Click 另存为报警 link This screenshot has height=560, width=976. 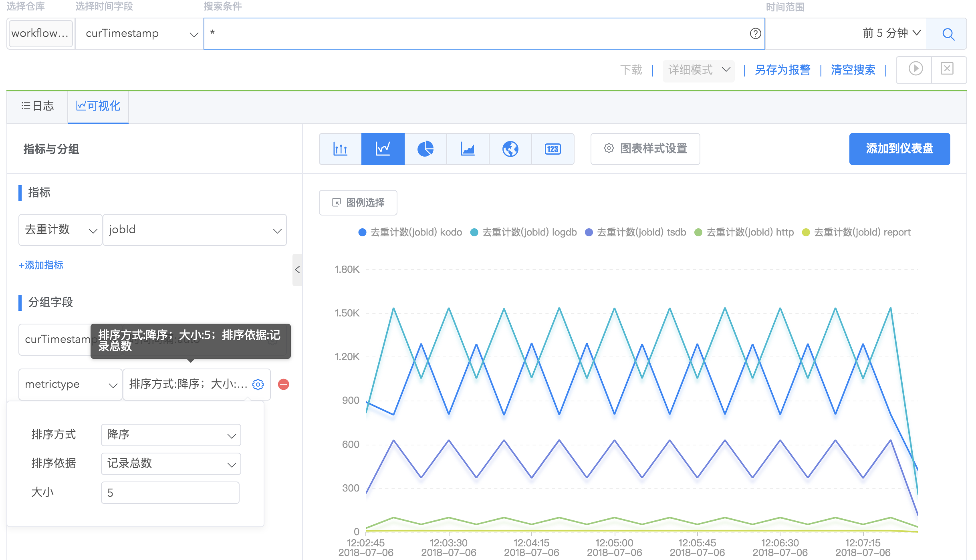pyautogui.click(x=782, y=71)
